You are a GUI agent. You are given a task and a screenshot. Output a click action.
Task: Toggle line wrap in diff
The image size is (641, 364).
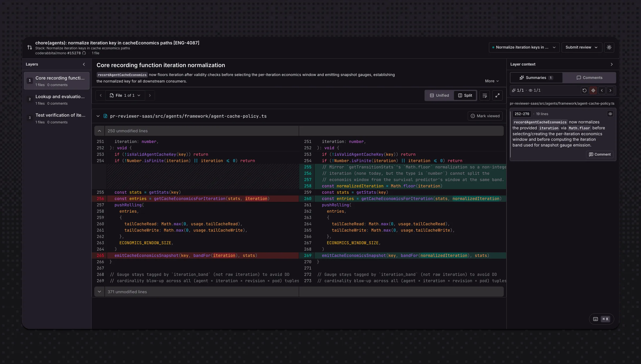click(484, 96)
